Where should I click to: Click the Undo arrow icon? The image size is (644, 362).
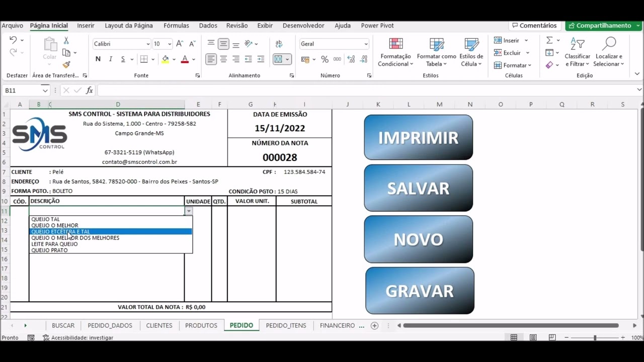point(13,40)
